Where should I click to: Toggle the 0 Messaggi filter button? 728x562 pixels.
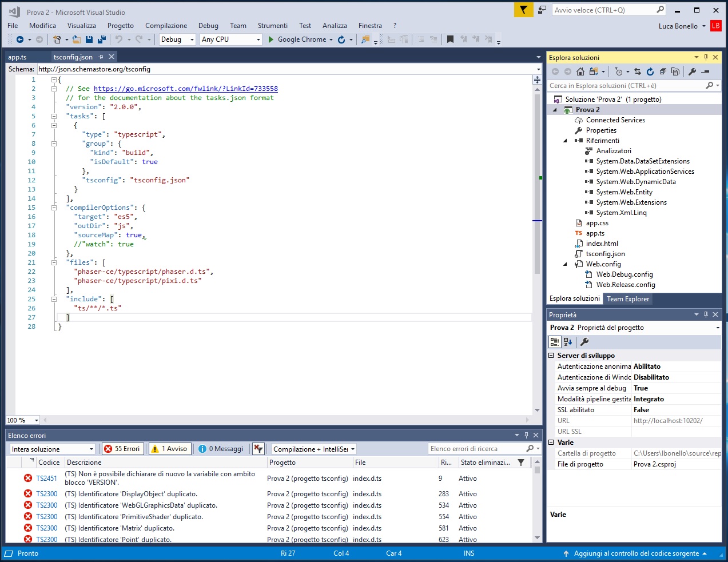click(x=221, y=449)
